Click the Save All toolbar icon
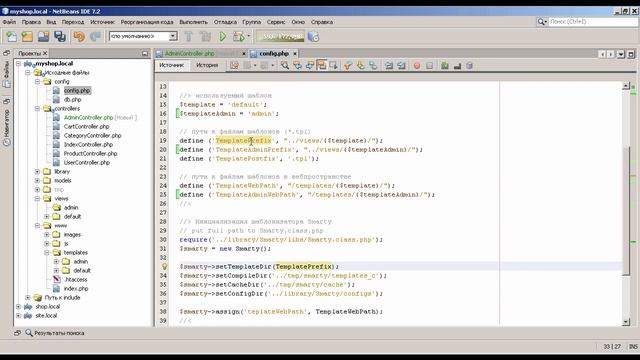The image size is (640, 360). (x=60, y=37)
